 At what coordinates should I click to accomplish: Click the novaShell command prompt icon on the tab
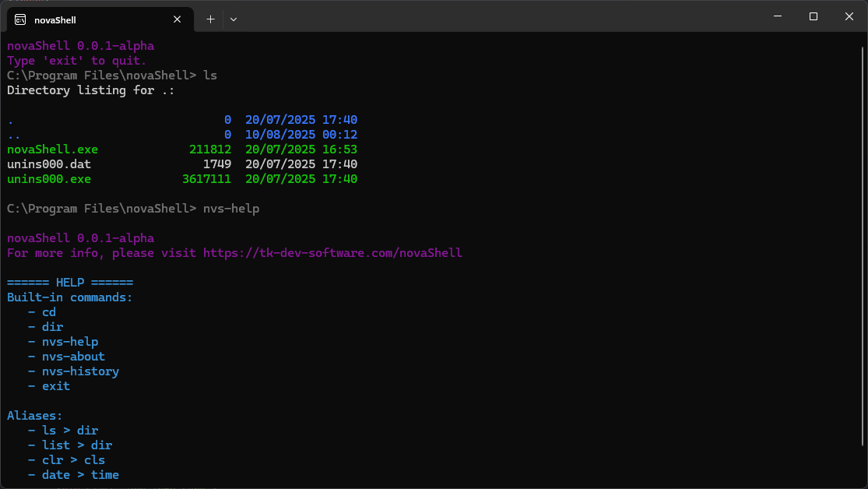click(19, 19)
